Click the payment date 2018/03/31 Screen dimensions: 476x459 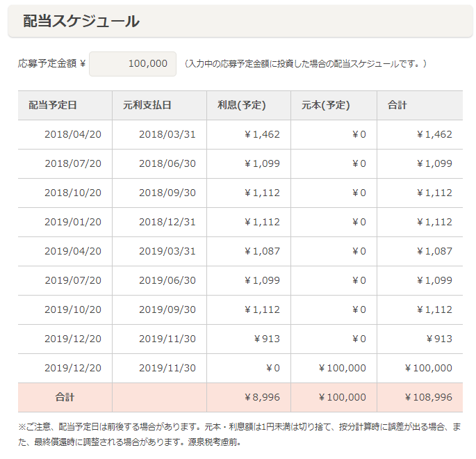167,134
